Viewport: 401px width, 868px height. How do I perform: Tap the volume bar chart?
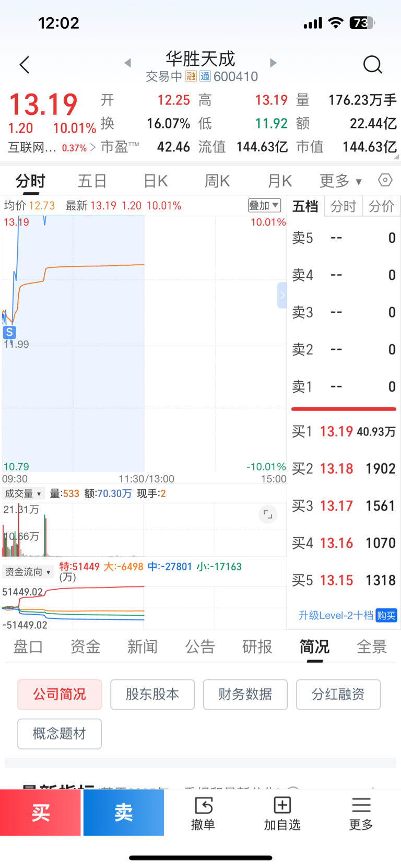144,530
